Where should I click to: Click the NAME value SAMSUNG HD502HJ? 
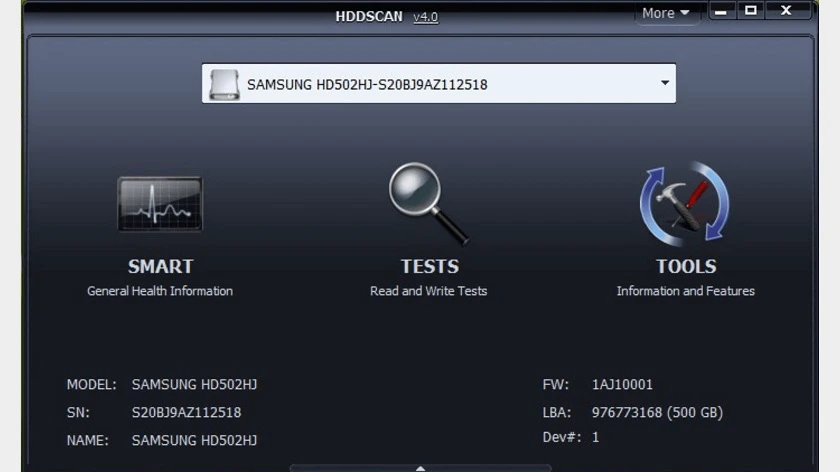coord(194,440)
